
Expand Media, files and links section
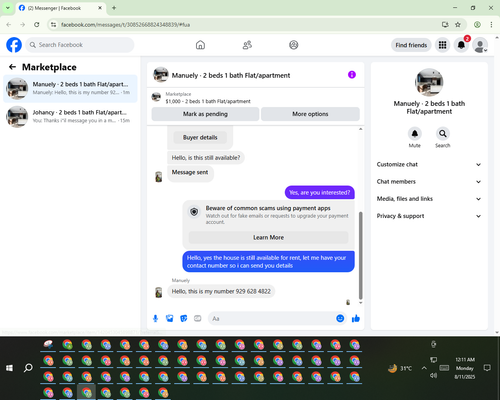pos(429,199)
